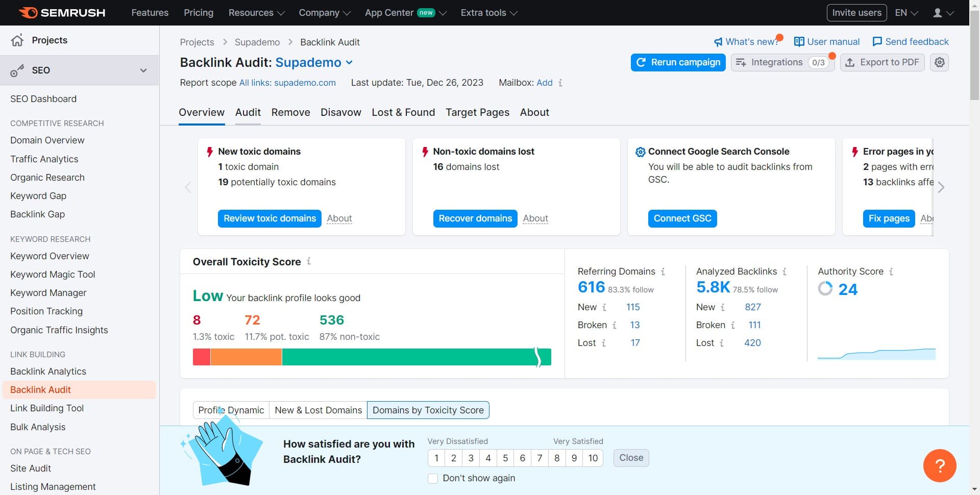Screen dimensions: 980x495
Task: Open the Resources menu dropdown
Action: pos(256,13)
